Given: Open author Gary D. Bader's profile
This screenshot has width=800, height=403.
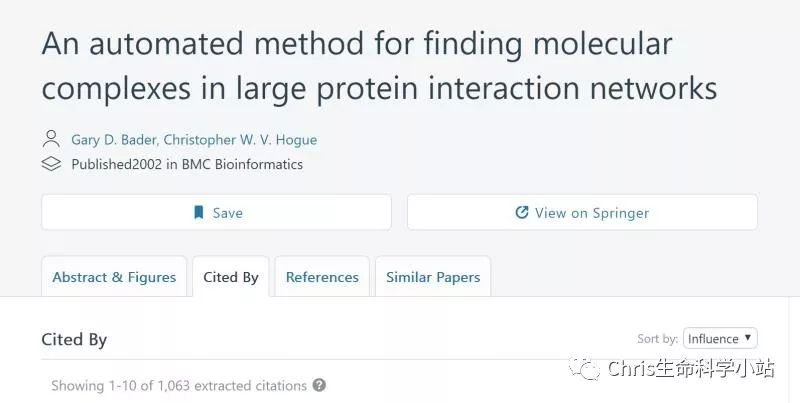Looking at the screenshot, I should coord(118,139).
